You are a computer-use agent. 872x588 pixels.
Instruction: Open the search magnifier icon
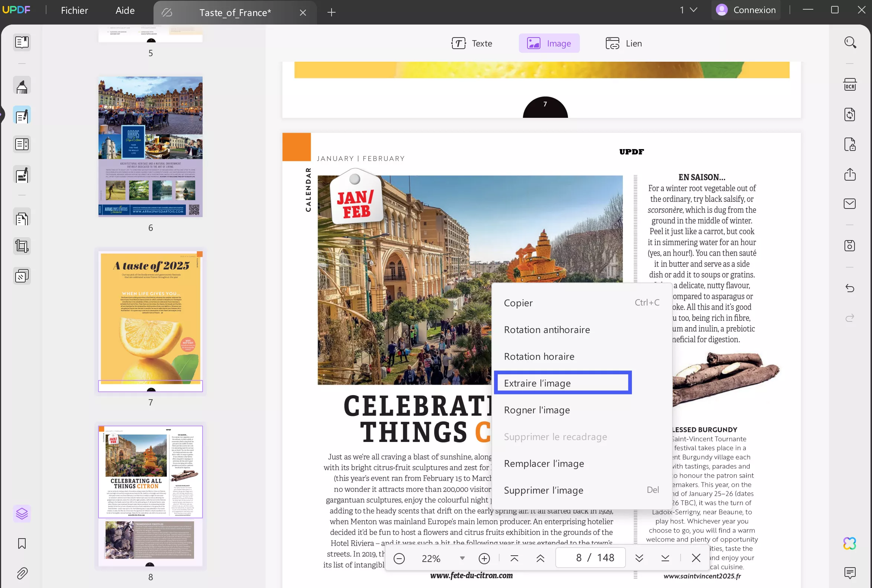point(849,42)
